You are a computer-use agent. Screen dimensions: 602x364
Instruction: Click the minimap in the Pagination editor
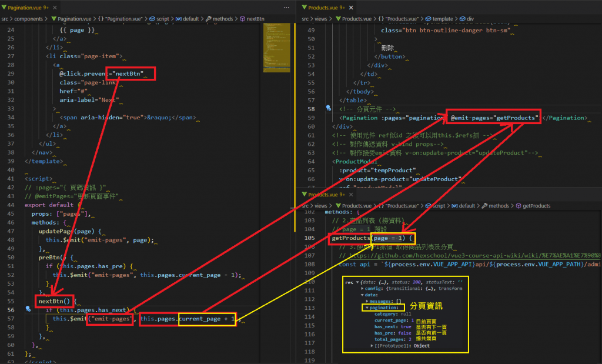pyautogui.click(x=276, y=48)
